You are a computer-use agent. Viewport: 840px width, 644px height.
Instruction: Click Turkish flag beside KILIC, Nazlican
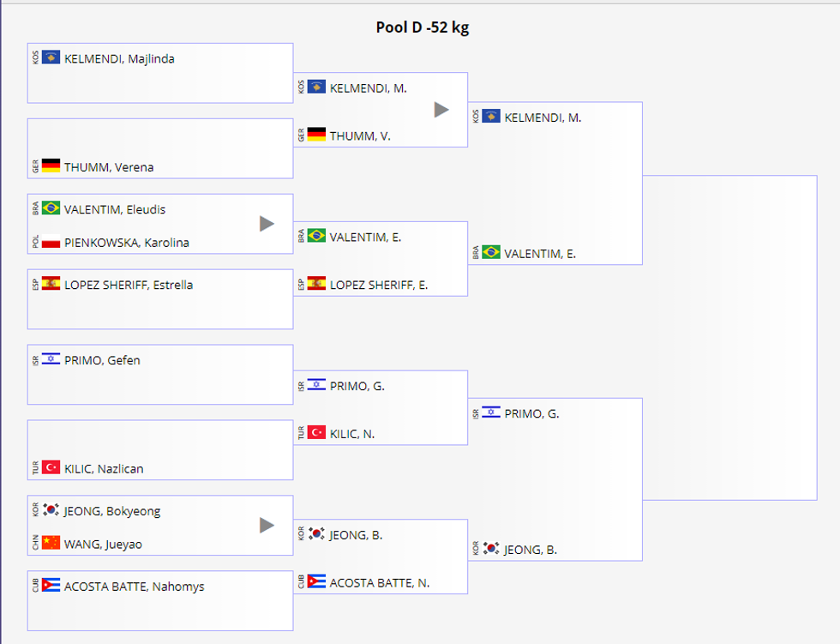[51, 467]
